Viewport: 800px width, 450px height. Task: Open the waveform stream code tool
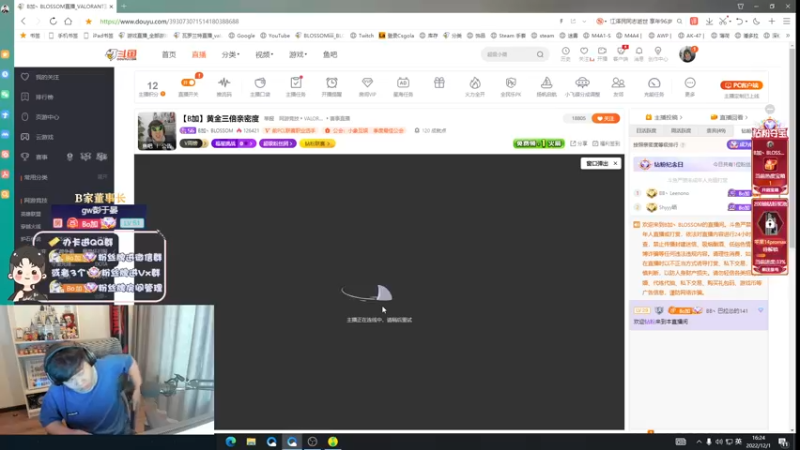[x=224, y=86]
